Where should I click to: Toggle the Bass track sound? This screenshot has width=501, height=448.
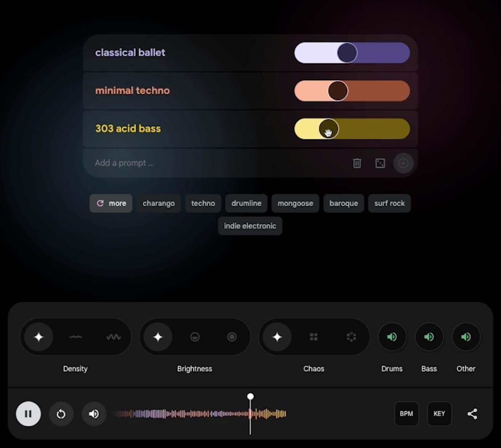pos(429,337)
